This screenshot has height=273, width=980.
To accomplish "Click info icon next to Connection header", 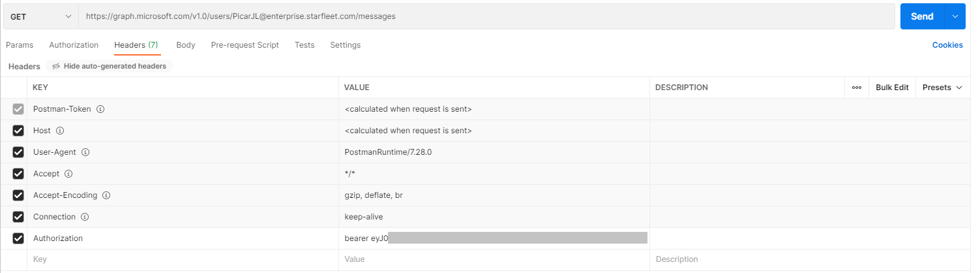I will pos(85,217).
